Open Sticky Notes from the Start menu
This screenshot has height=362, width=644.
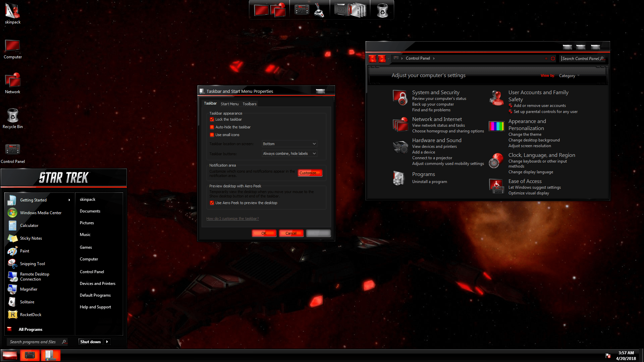(40, 238)
